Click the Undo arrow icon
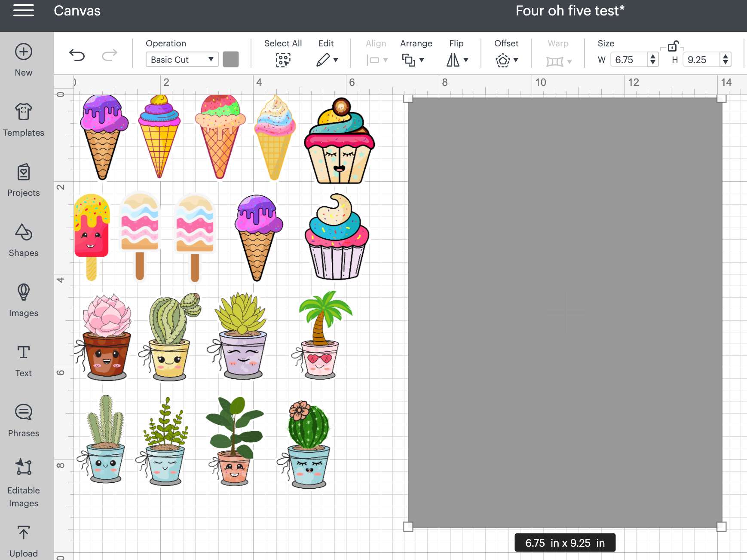This screenshot has width=747, height=560. pyautogui.click(x=77, y=55)
